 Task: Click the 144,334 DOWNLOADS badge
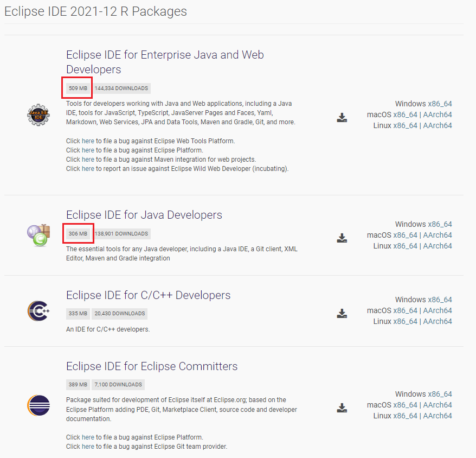coord(121,88)
